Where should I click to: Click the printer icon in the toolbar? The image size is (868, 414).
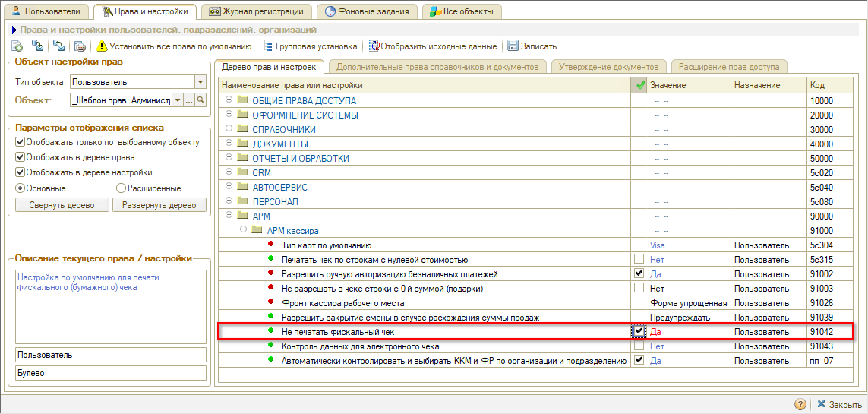[80, 46]
